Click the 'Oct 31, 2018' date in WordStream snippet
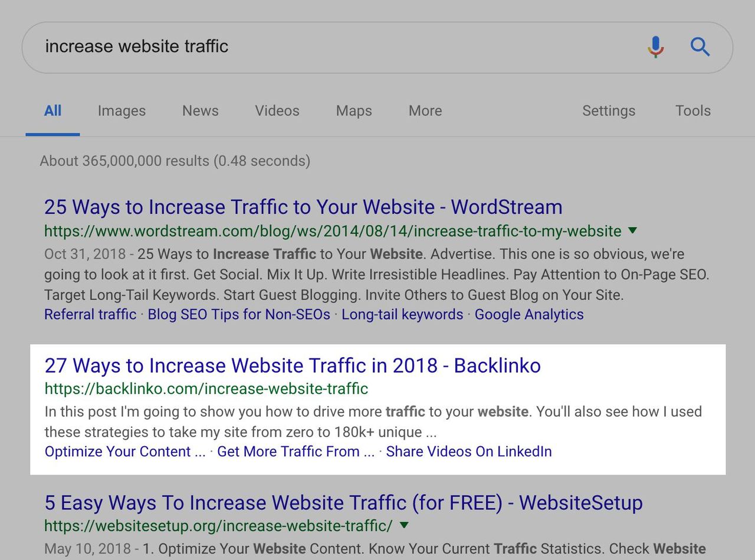The image size is (755, 560). [x=85, y=254]
